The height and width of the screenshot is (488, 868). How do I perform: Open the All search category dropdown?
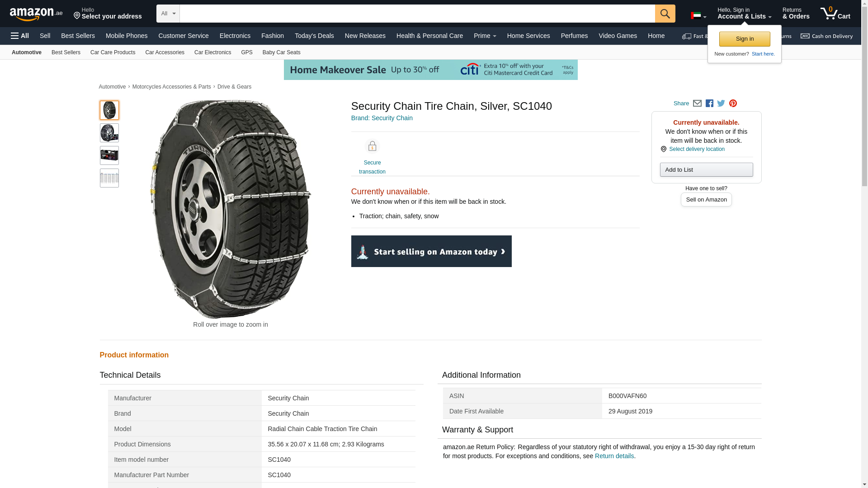(168, 14)
